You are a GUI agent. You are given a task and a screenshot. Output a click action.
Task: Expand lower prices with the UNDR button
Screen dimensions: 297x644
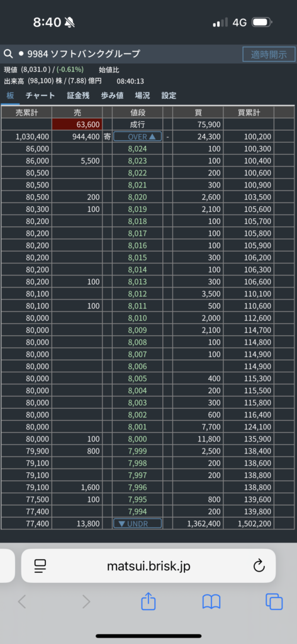click(137, 523)
